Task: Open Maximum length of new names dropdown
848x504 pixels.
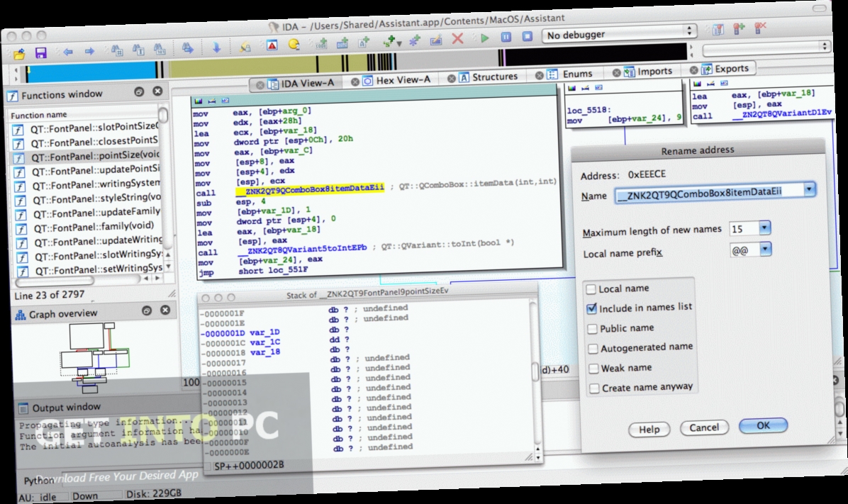Action: click(x=764, y=228)
